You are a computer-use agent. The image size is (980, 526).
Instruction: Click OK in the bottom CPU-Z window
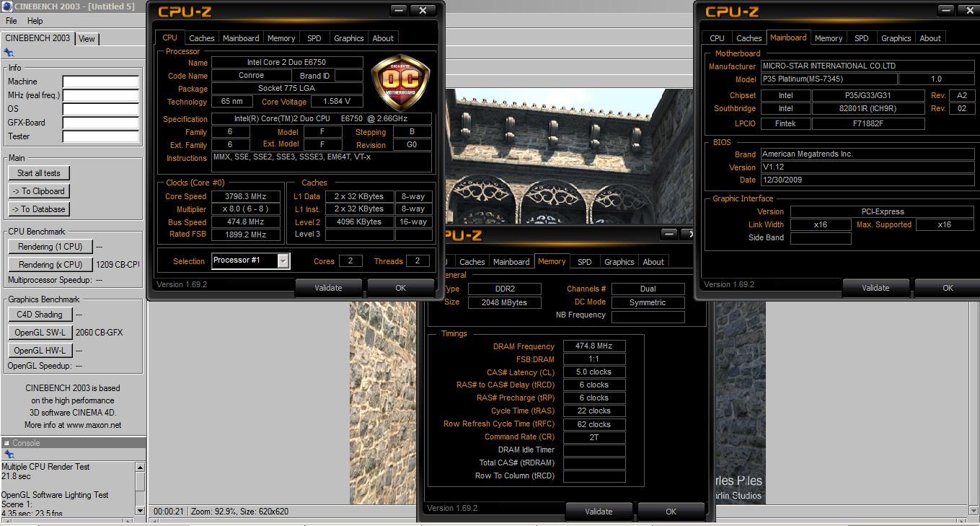(x=671, y=512)
